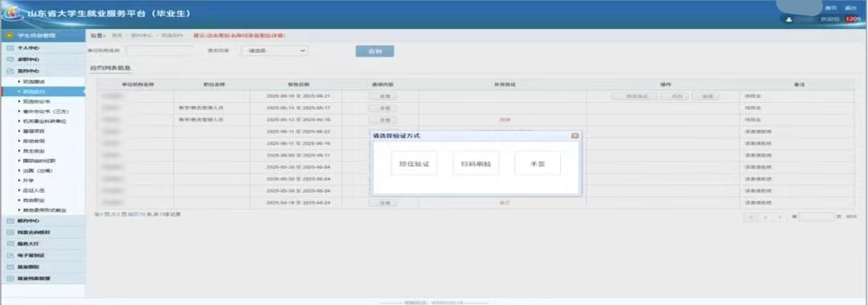Open 自主创业 in sidebar
The image size is (868, 305).
tap(33, 151)
